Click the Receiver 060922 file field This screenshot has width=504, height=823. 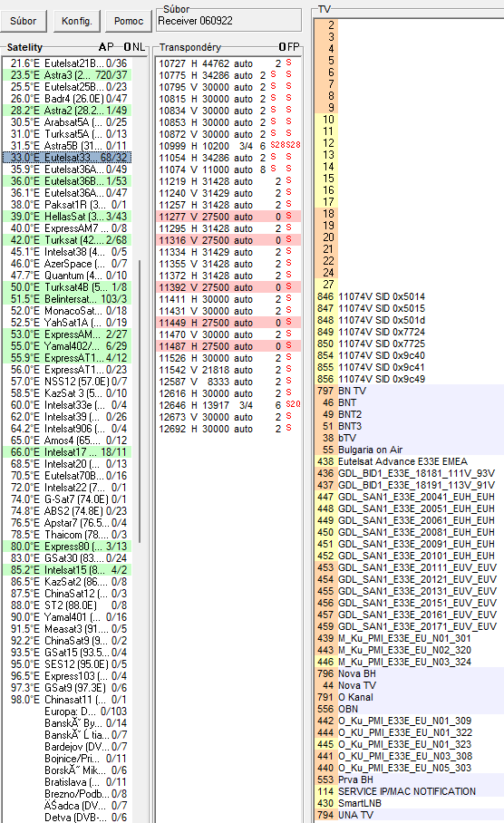229,21
